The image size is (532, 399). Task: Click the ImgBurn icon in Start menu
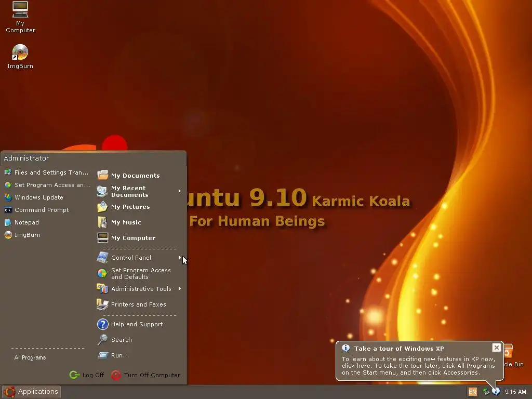pyautogui.click(x=8, y=235)
